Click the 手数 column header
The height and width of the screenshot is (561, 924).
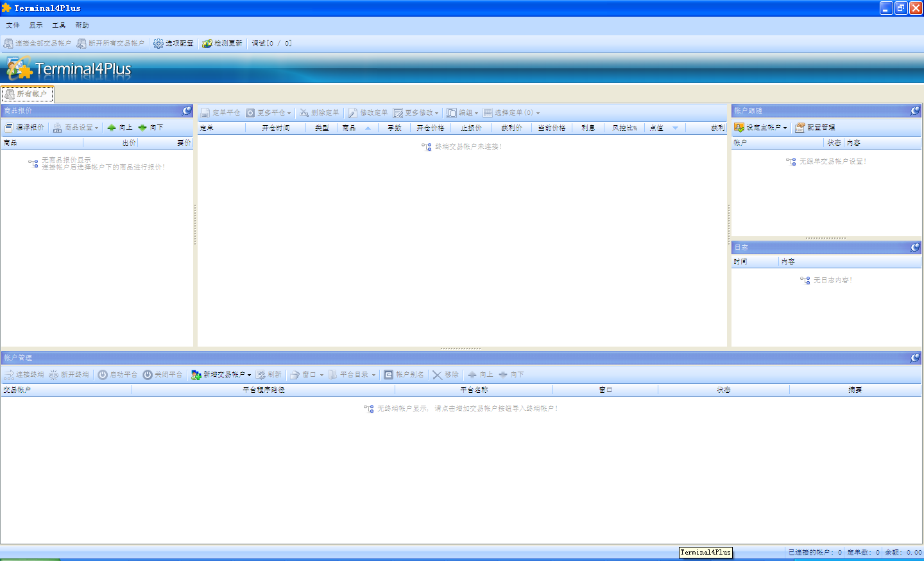(x=395, y=128)
